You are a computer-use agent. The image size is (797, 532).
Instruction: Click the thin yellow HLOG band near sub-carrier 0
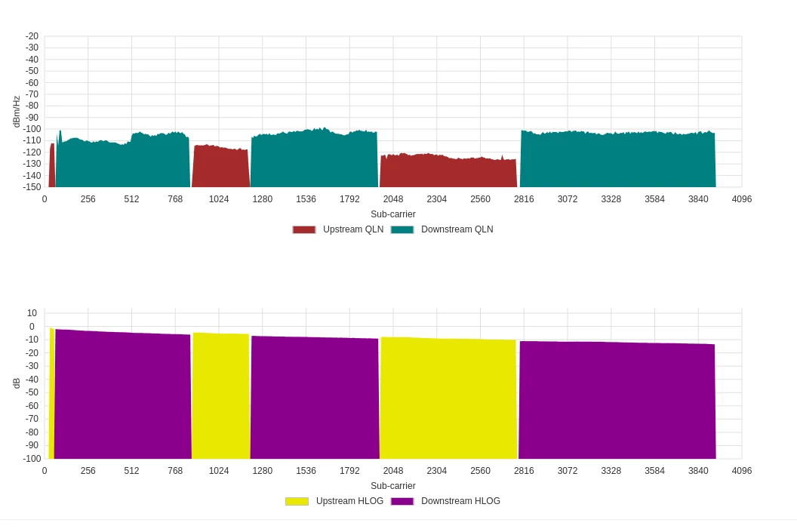(x=51, y=394)
